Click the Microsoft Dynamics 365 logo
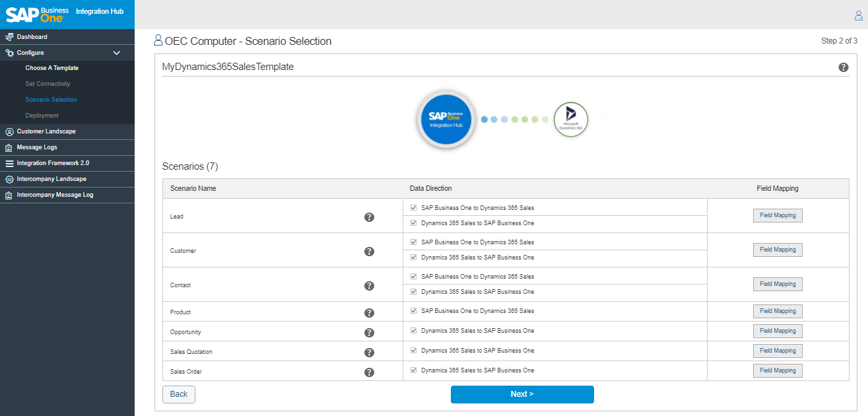The image size is (868, 416). pos(570,120)
